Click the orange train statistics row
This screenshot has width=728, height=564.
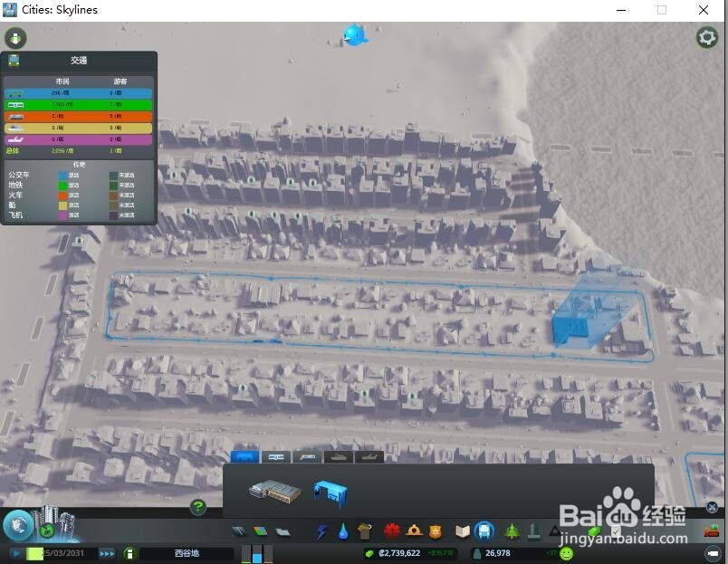pyautogui.click(x=78, y=117)
